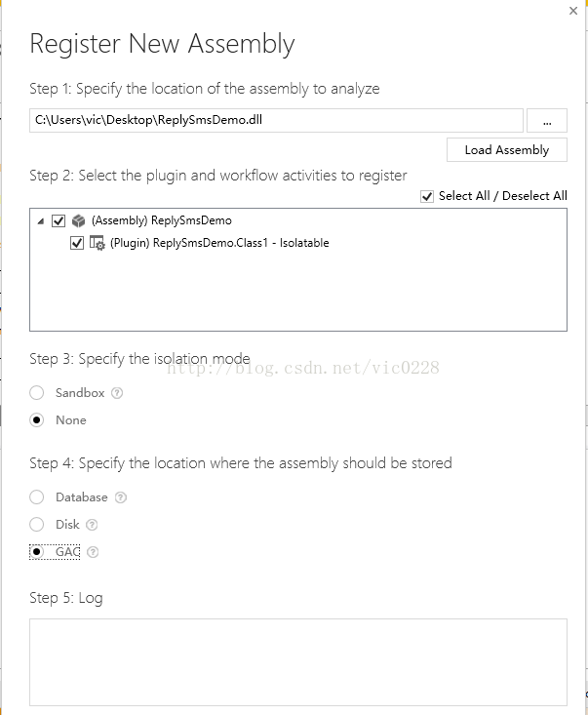The width and height of the screenshot is (588, 715).
Task: Click the assembly package icon for ReplySmsDemo
Action: [78, 221]
